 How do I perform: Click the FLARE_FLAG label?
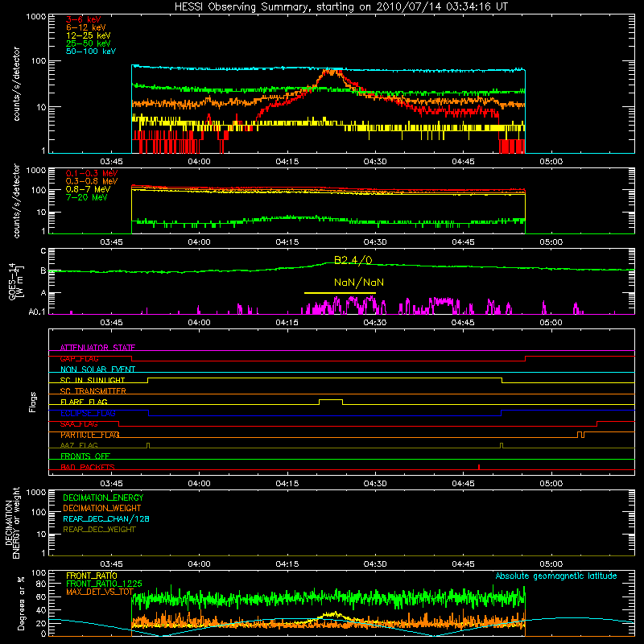[84, 402]
